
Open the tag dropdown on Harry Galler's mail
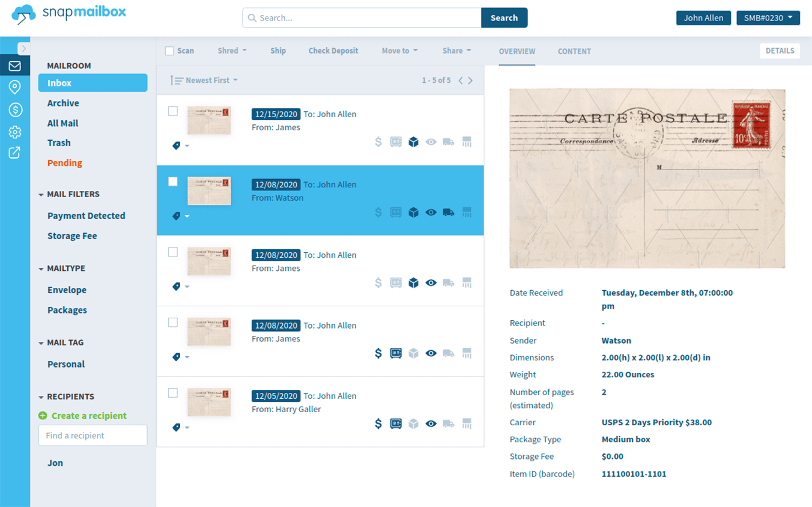pyautogui.click(x=181, y=428)
